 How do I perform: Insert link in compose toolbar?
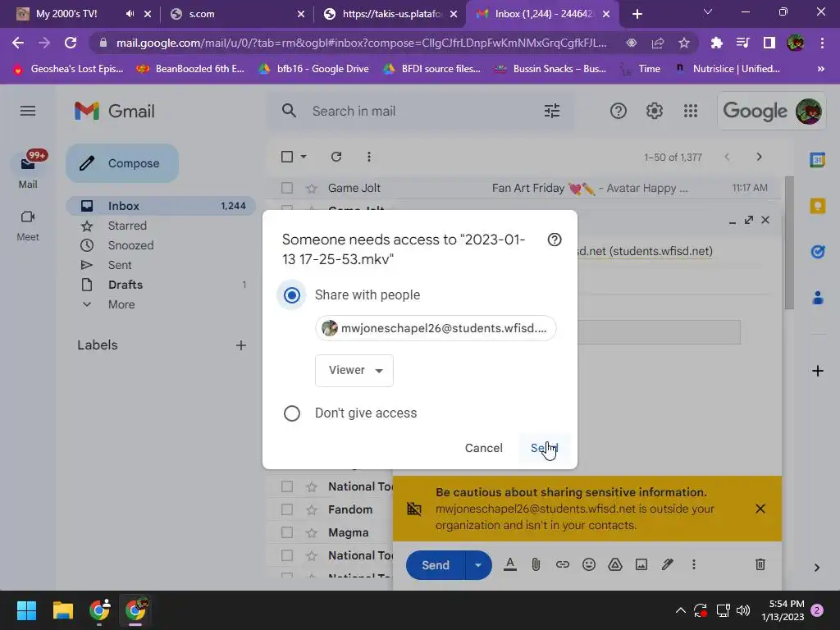[562, 564]
